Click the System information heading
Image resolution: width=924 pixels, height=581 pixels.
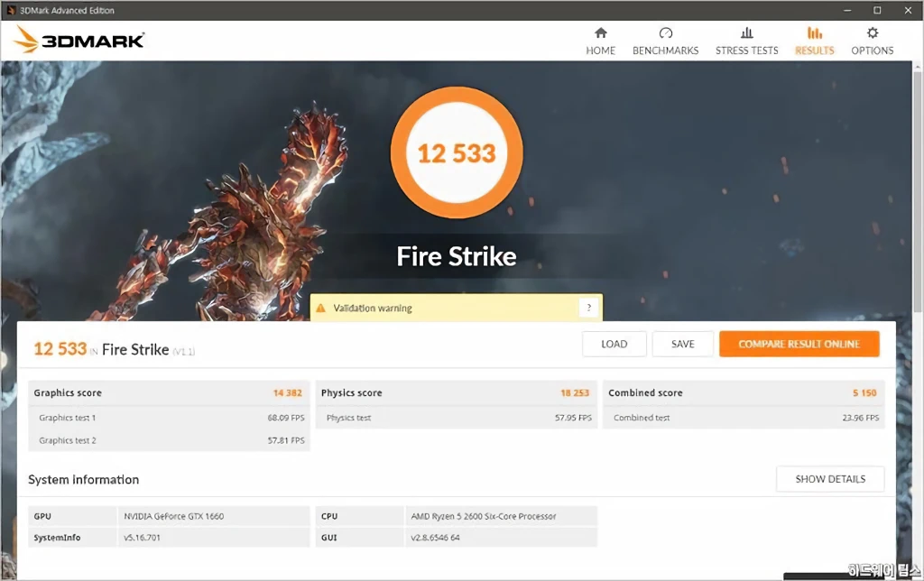click(84, 480)
